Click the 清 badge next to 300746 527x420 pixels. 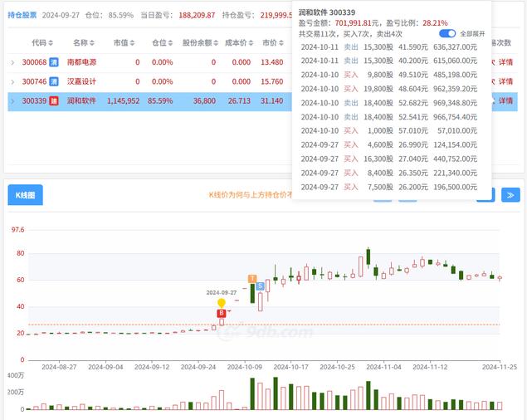[54, 81]
